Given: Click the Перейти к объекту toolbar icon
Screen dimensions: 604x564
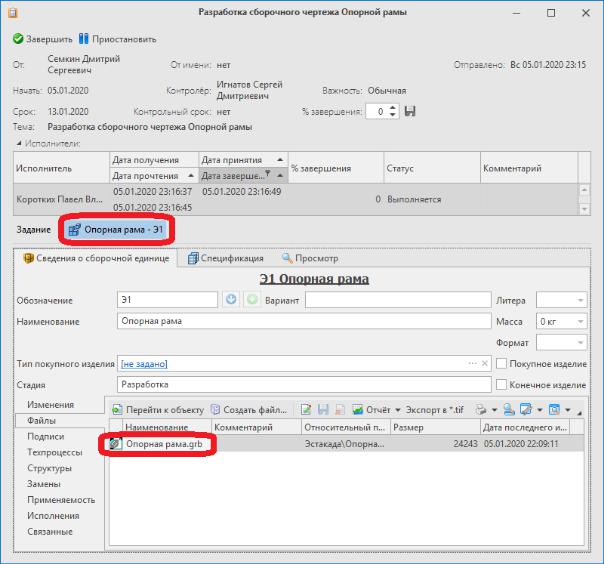Looking at the screenshot, I should [x=117, y=410].
